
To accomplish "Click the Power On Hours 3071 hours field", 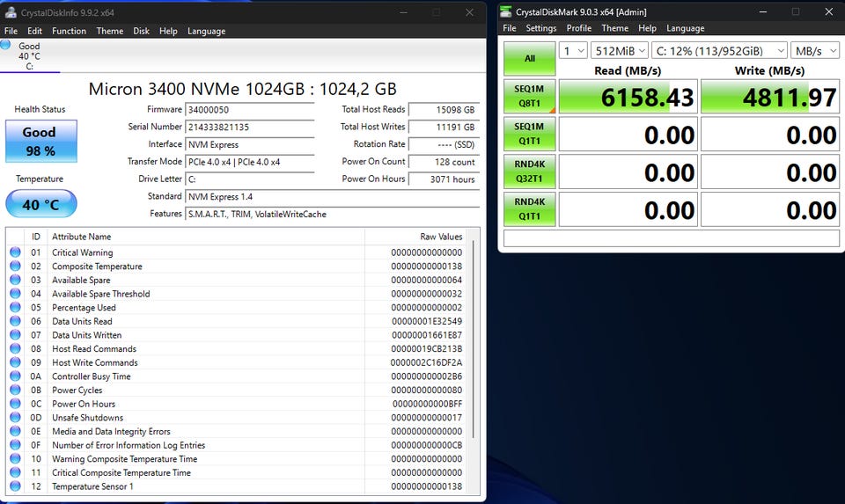I will click(x=443, y=179).
